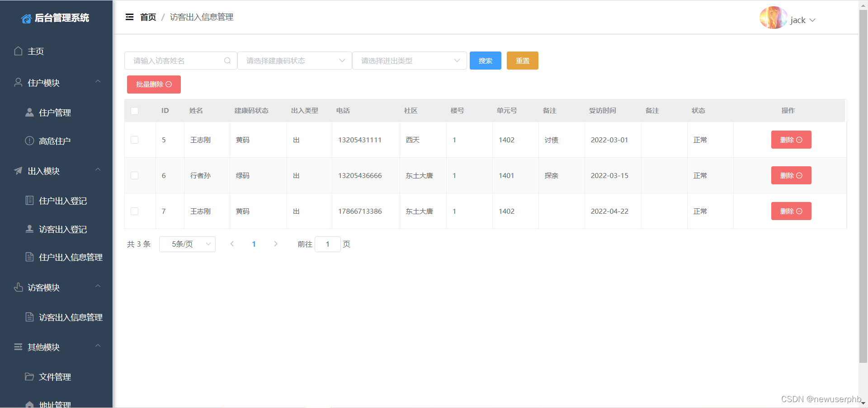The width and height of the screenshot is (868, 408).
Task: Click page number 1 in pagination
Action: pyautogui.click(x=254, y=244)
